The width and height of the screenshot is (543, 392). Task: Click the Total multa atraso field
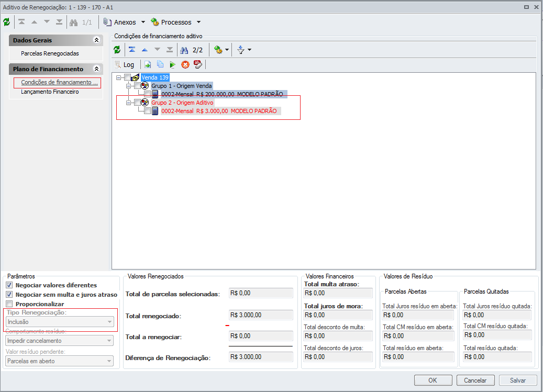[x=338, y=293]
